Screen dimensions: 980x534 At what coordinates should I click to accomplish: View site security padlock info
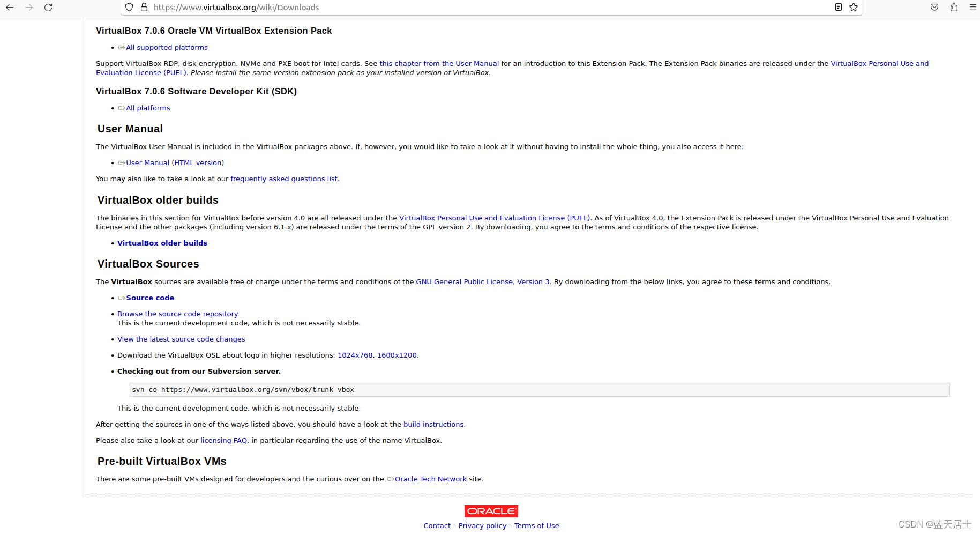point(144,8)
